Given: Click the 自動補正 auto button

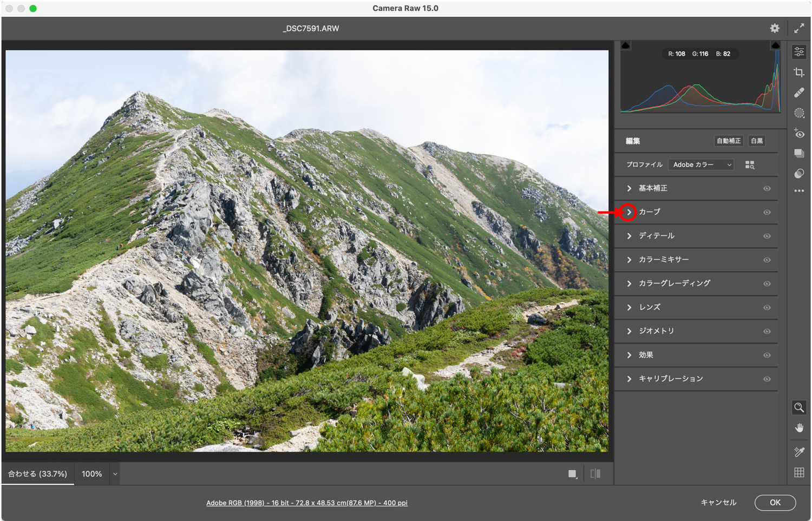Looking at the screenshot, I should (x=728, y=141).
